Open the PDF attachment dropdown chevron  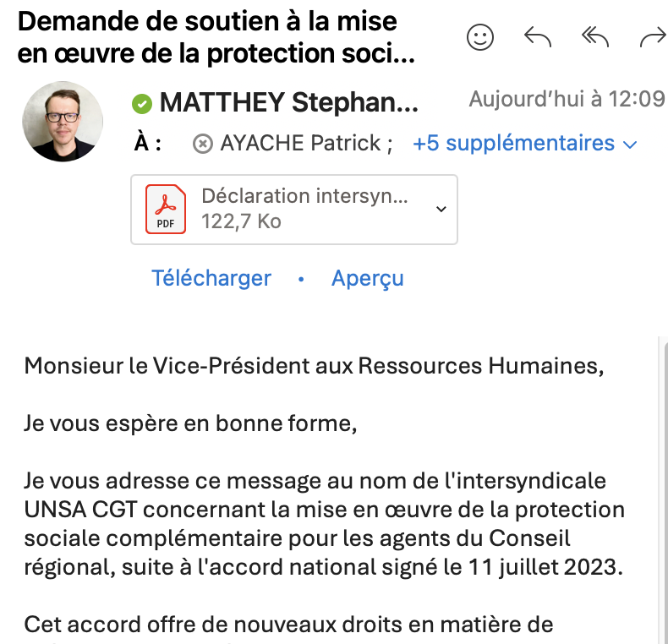coord(441,209)
